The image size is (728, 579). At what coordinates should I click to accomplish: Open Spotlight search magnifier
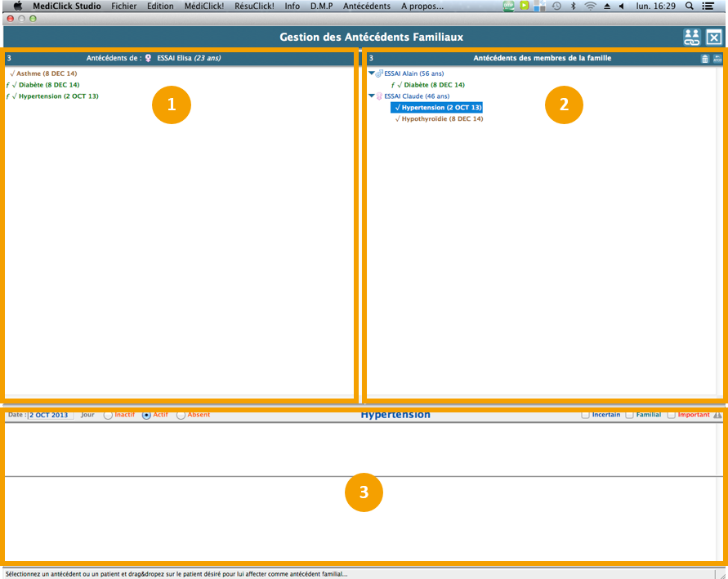pos(689,6)
